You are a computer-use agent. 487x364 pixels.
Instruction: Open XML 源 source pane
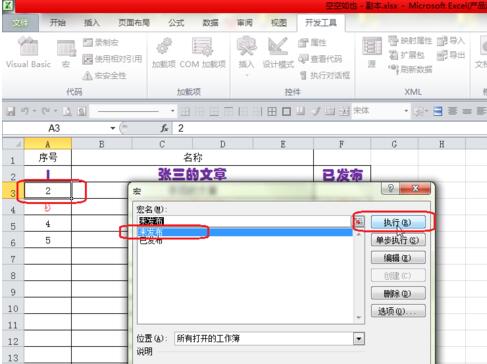click(372, 52)
